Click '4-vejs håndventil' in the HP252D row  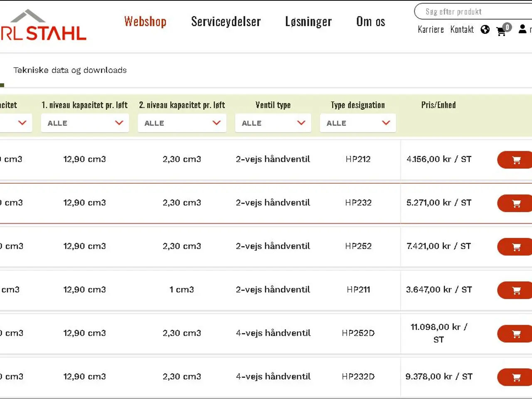(273, 333)
